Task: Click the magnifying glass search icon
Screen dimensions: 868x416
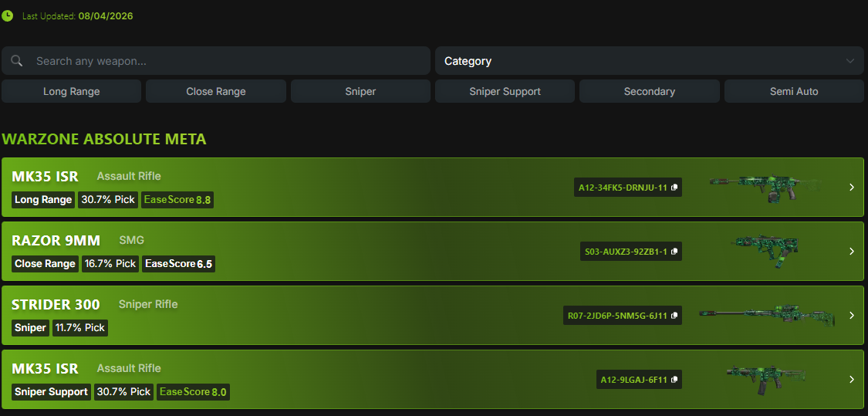Action: coord(17,61)
